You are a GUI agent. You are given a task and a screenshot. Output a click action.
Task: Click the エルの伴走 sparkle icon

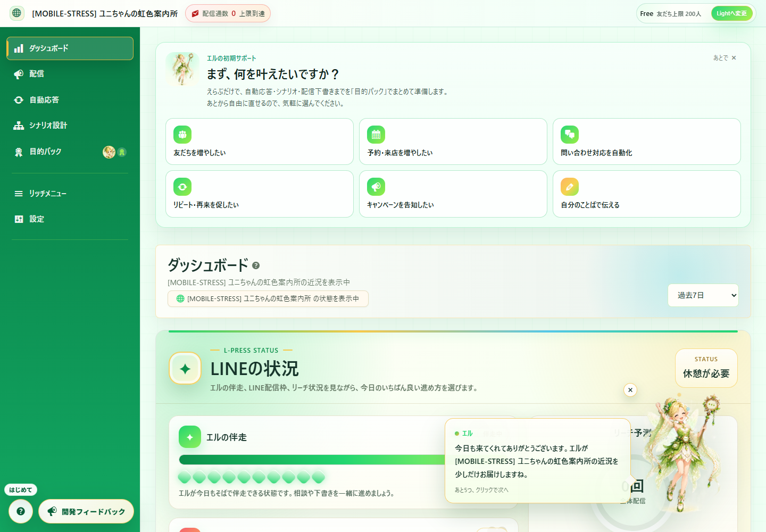tap(190, 437)
